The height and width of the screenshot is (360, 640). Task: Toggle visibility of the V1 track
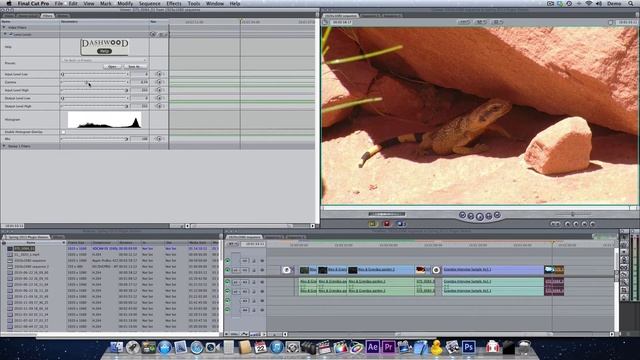click(x=227, y=270)
